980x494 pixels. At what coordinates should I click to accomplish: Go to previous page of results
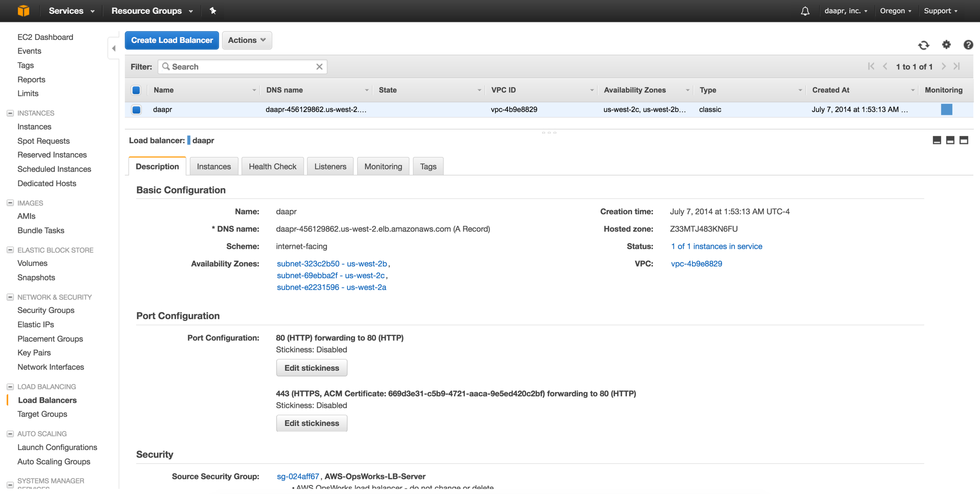(x=885, y=66)
